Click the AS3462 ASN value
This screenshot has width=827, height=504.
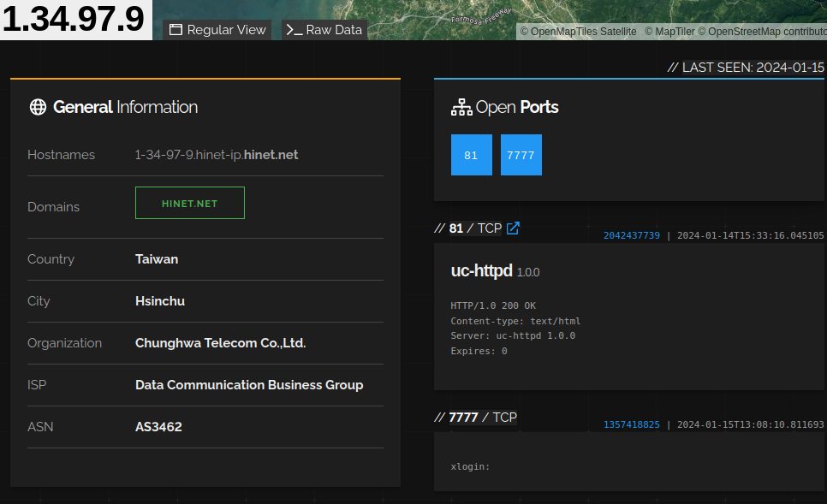158,427
